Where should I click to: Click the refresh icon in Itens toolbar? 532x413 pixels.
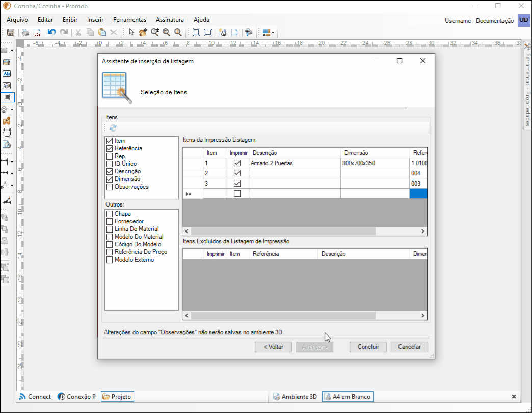pos(113,128)
